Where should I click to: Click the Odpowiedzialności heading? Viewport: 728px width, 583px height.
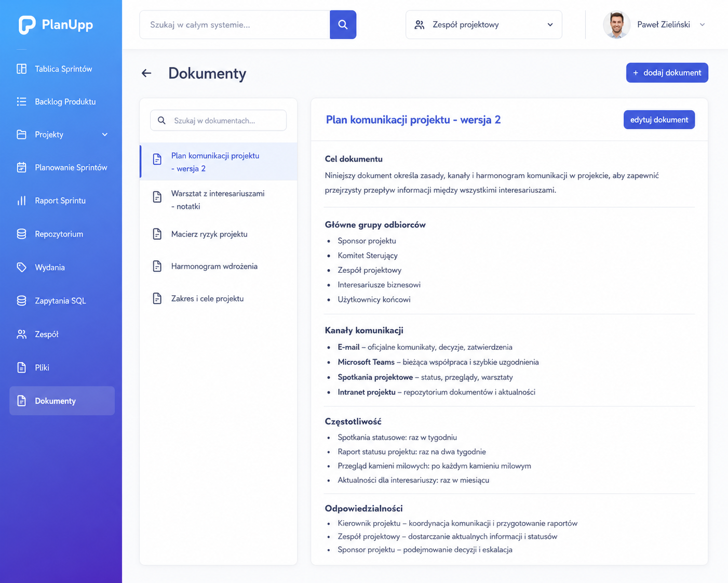click(x=363, y=508)
